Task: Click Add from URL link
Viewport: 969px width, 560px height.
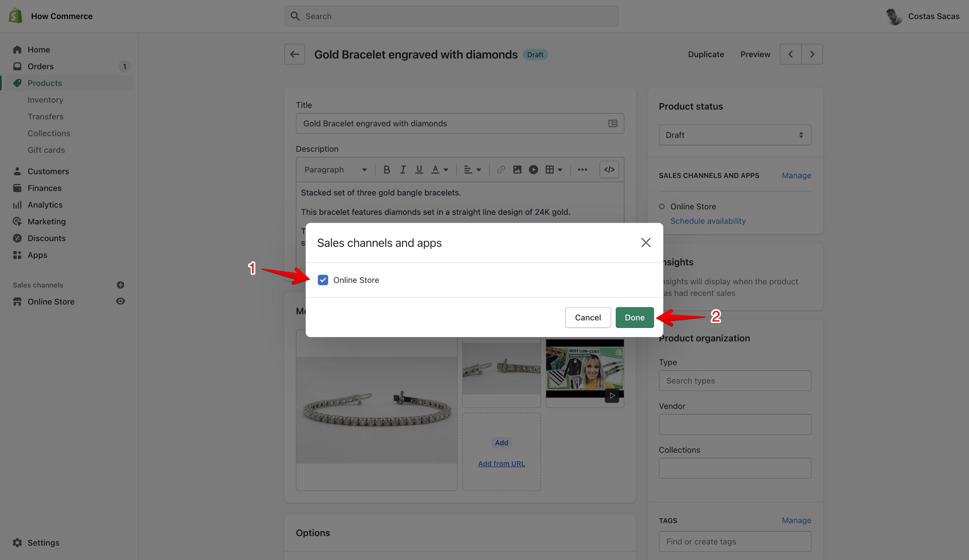Action: click(501, 463)
